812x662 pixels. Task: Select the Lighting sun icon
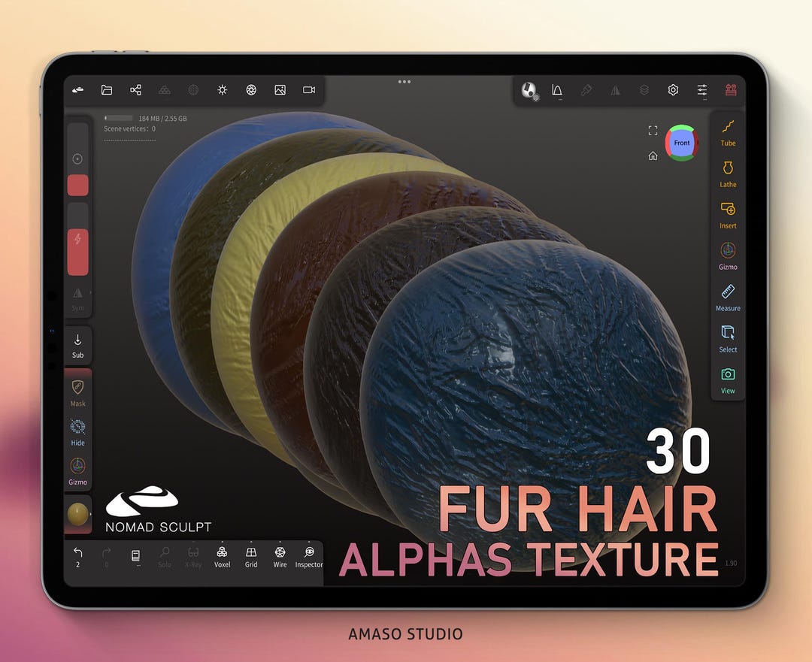click(222, 89)
